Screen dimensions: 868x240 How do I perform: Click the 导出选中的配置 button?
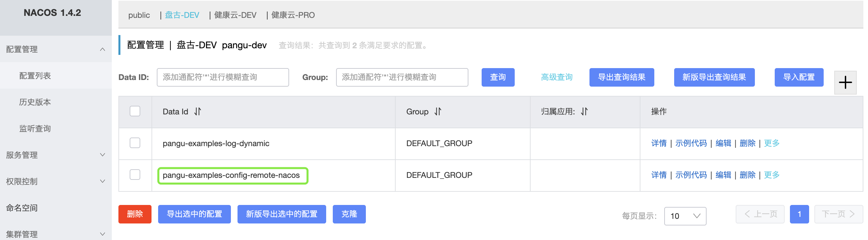[x=195, y=214]
